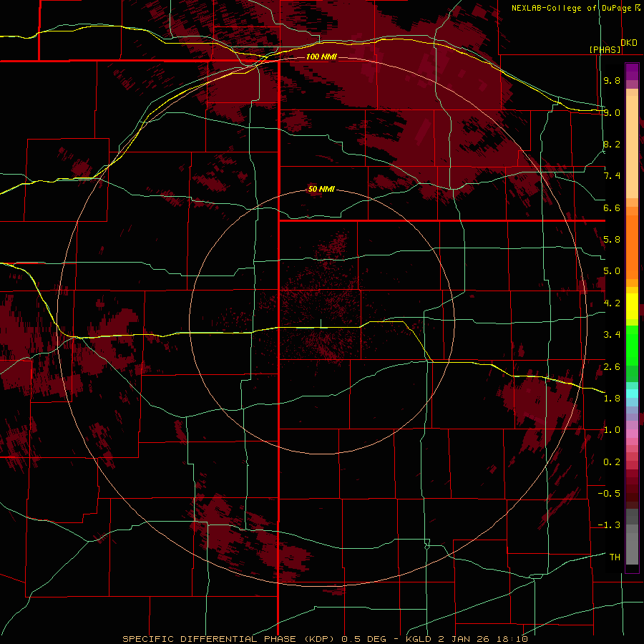Viewport: 644px width, 644px height.
Task: Select the -1.3 value on the scale
Action: click(609, 525)
